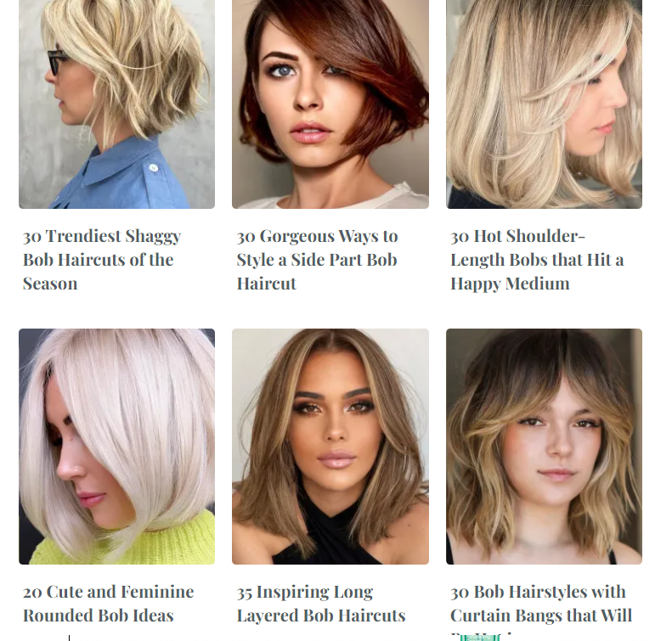The image size is (672, 641).
Task: Open the curtain bangs bob photo
Action: (544, 447)
